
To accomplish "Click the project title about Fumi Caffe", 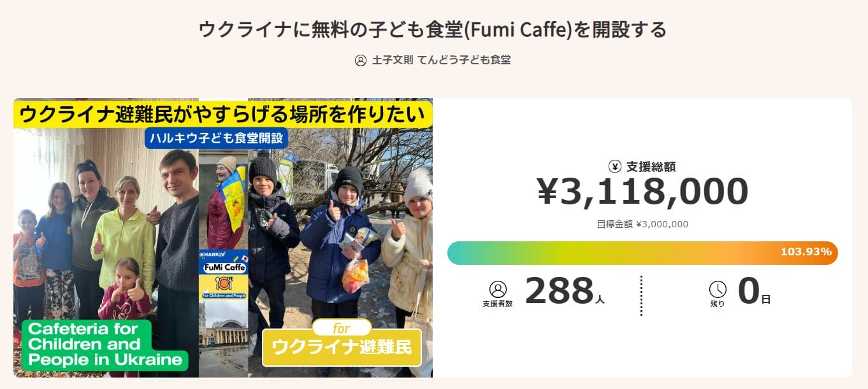I will click(x=433, y=29).
